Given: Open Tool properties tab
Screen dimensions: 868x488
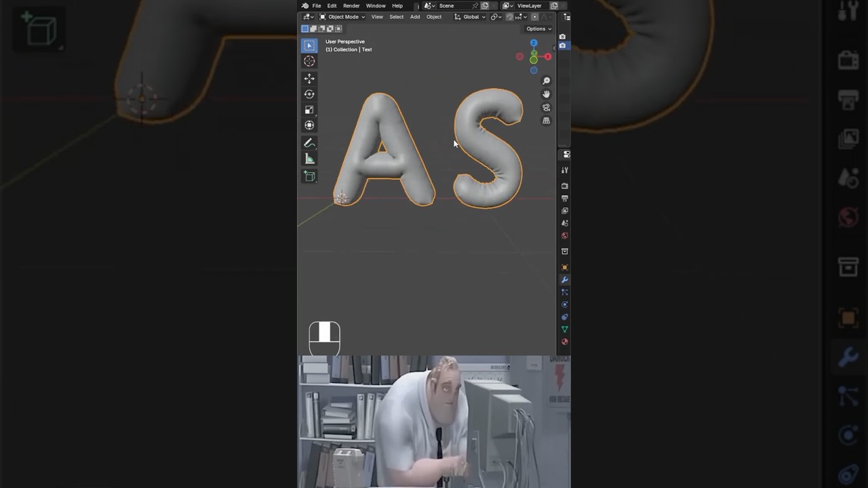Looking at the screenshot, I should point(565,170).
